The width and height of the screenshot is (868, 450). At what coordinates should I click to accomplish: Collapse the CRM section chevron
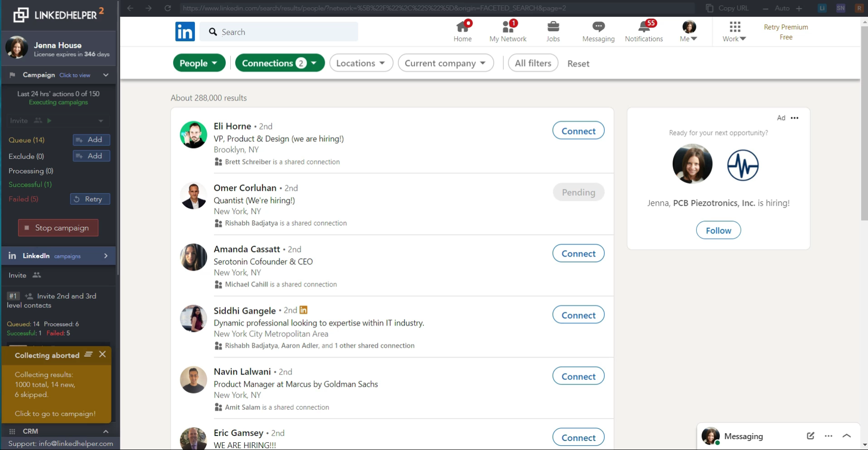point(105,431)
